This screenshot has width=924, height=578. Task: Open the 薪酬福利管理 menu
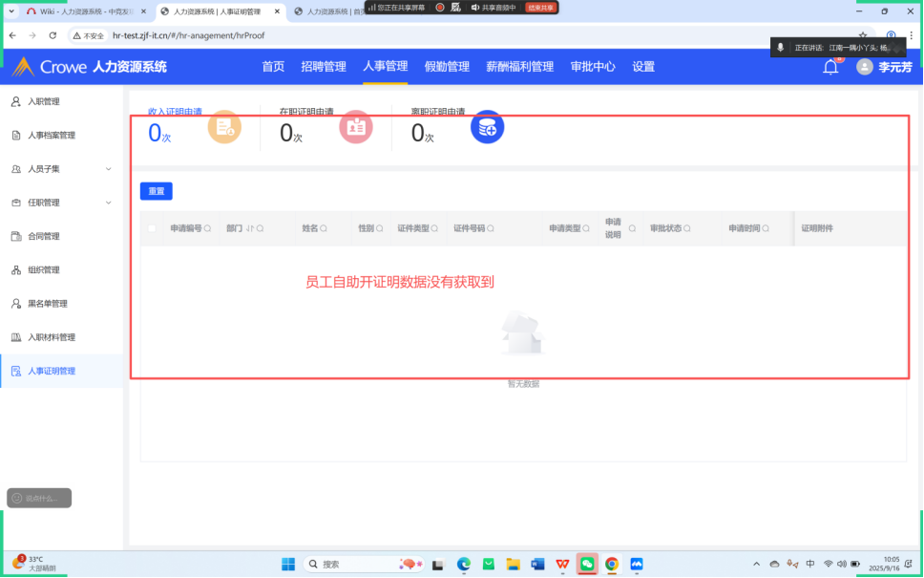coord(519,67)
